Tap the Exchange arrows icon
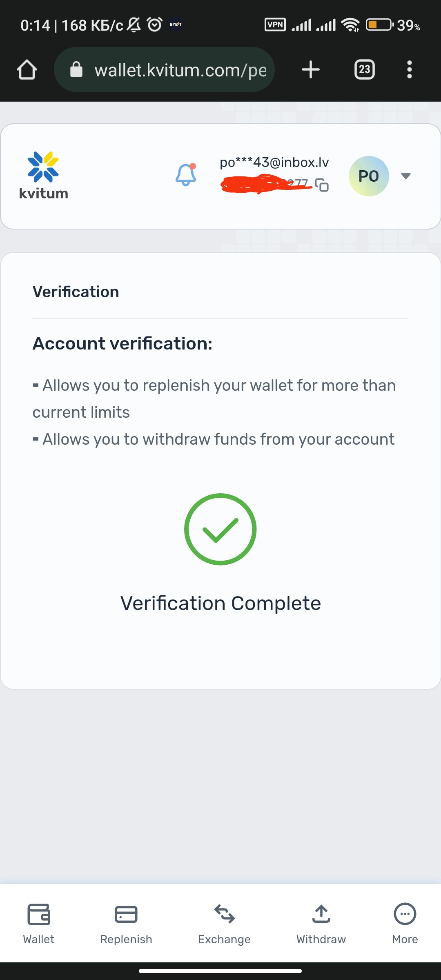The height and width of the screenshot is (980, 441). click(224, 914)
